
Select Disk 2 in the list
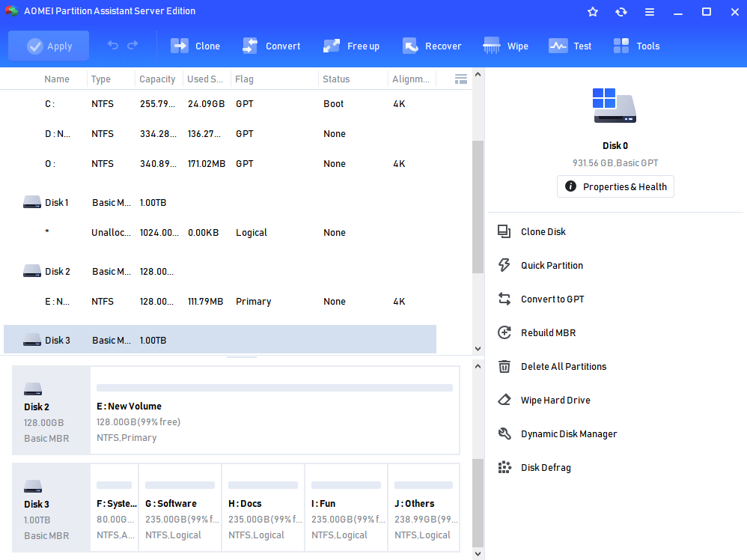pos(220,272)
